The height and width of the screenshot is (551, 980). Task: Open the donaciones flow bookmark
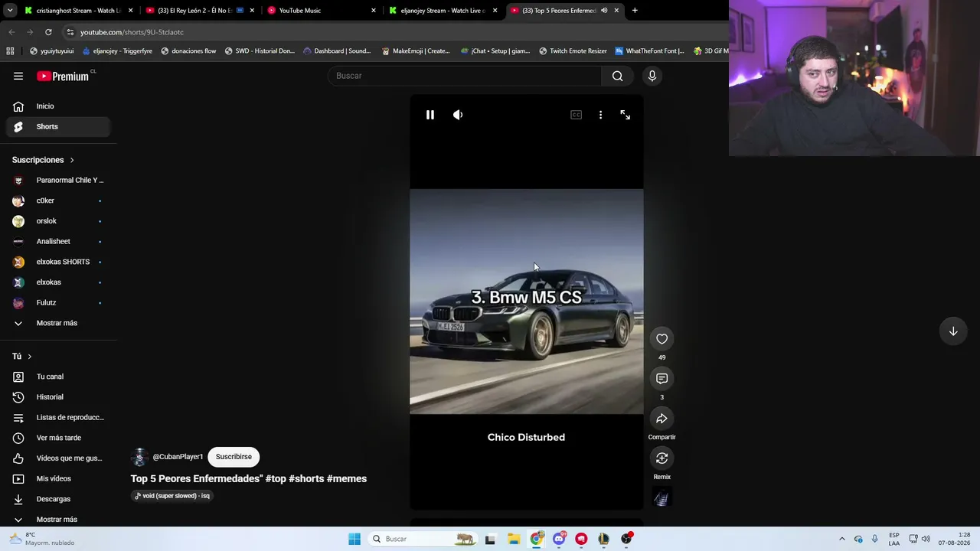coord(188,51)
